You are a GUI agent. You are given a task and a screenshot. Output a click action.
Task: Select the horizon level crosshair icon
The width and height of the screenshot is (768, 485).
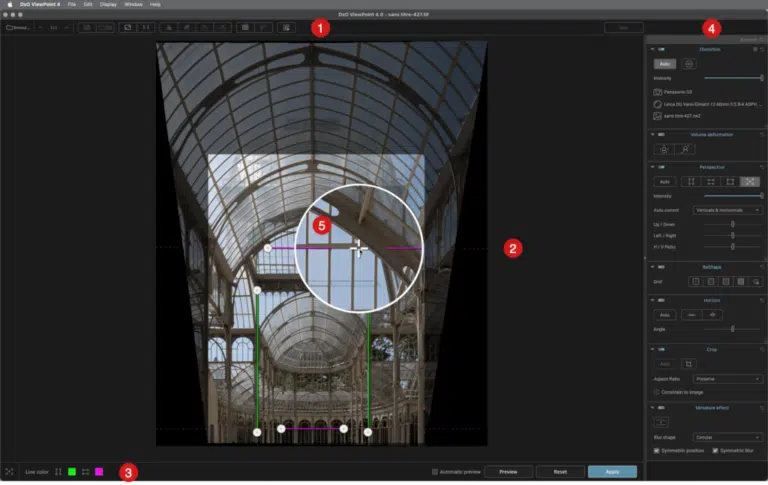click(713, 315)
